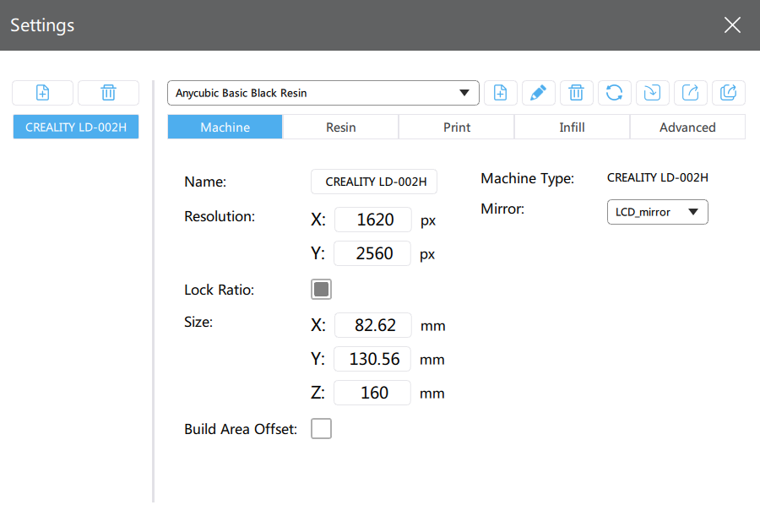
Task: Open the Infill tab
Action: tap(572, 127)
